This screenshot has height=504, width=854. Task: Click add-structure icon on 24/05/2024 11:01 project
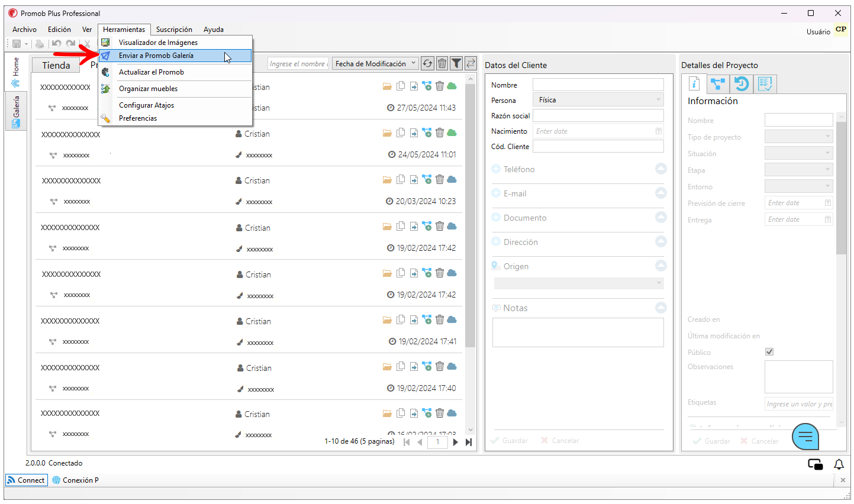427,133
